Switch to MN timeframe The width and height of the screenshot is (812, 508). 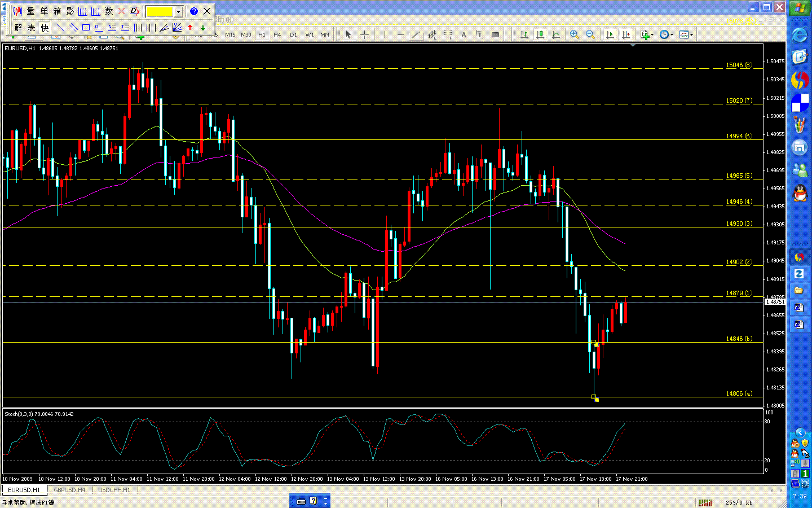pyautogui.click(x=325, y=34)
